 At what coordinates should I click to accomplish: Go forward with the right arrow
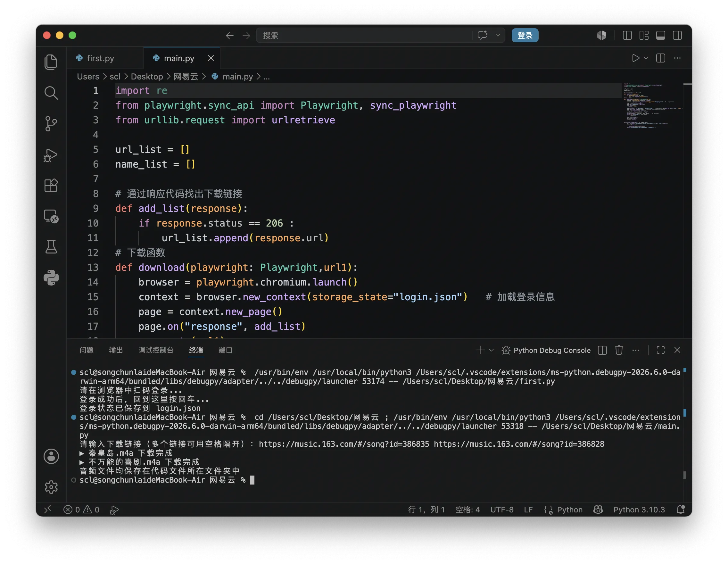point(246,35)
